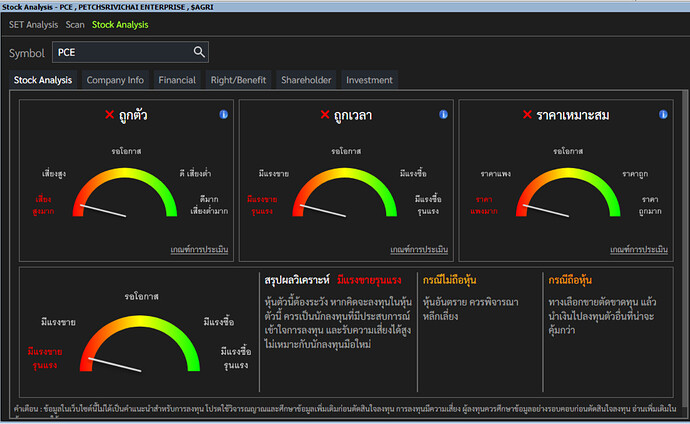Click the กรณีไม่ถือหุ้น heading

449,280
